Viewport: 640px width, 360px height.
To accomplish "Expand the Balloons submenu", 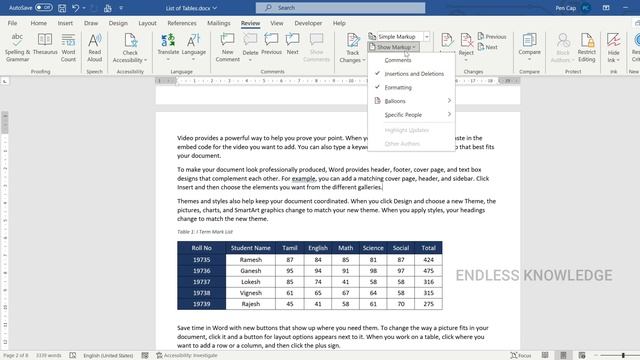I will [411, 101].
